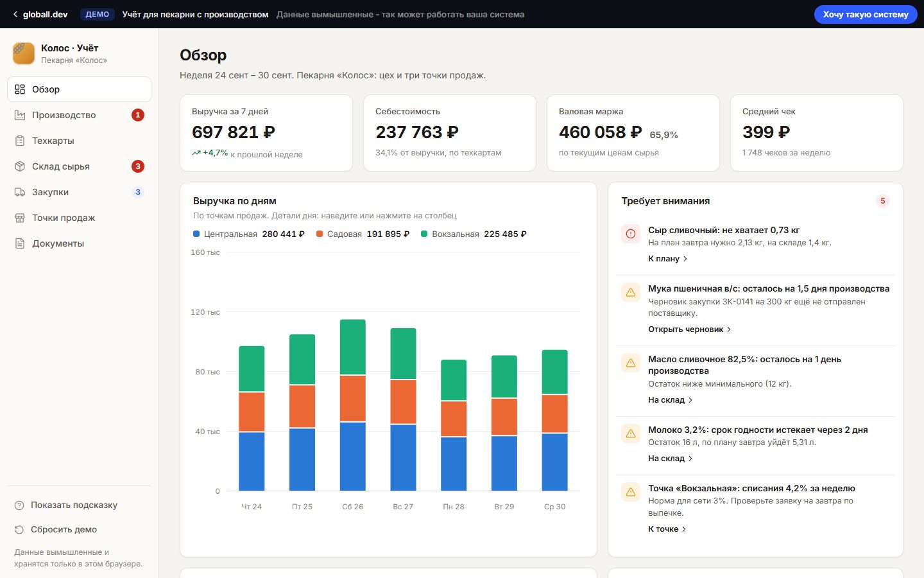Open the Закупки section
Viewport: 924px width, 578px height.
coord(79,192)
